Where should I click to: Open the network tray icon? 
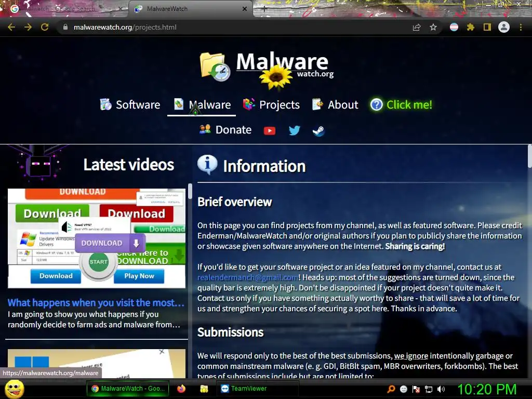tap(429, 390)
